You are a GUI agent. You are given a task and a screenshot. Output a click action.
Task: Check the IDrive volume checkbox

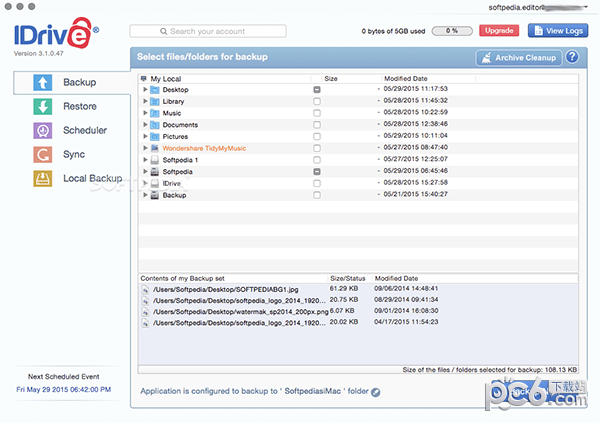pos(317,183)
